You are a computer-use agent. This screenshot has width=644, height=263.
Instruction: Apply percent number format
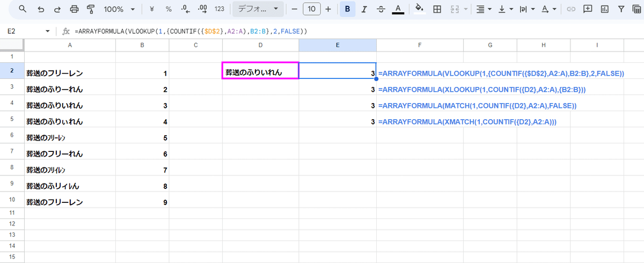(x=169, y=9)
